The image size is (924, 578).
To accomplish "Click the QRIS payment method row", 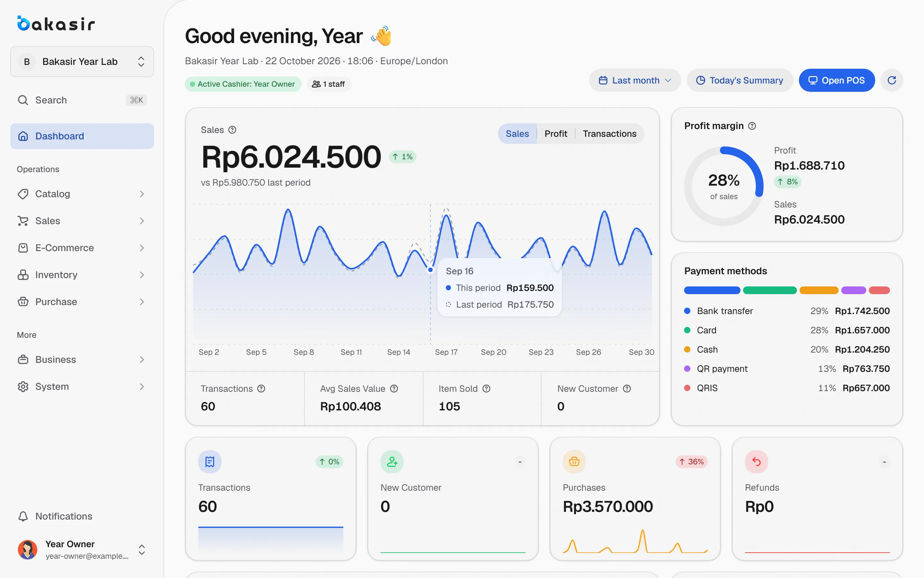I will tap(787, 388).
